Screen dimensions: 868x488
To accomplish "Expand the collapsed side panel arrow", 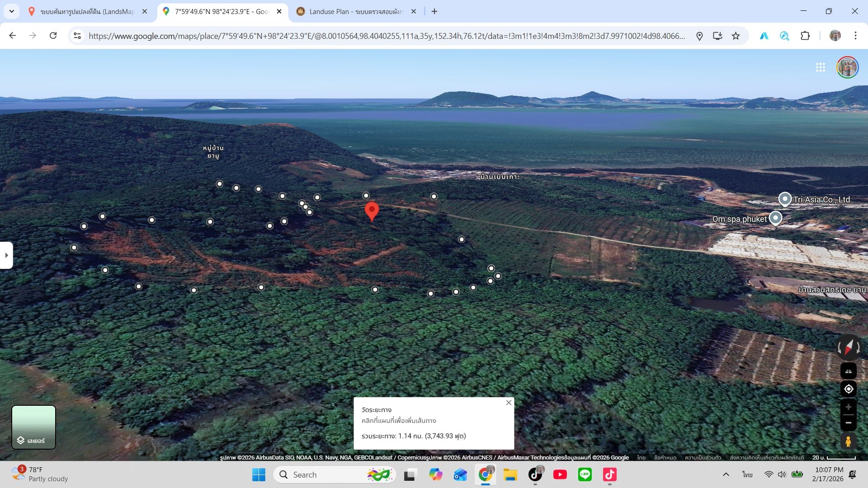I will [x=6, y=255].
